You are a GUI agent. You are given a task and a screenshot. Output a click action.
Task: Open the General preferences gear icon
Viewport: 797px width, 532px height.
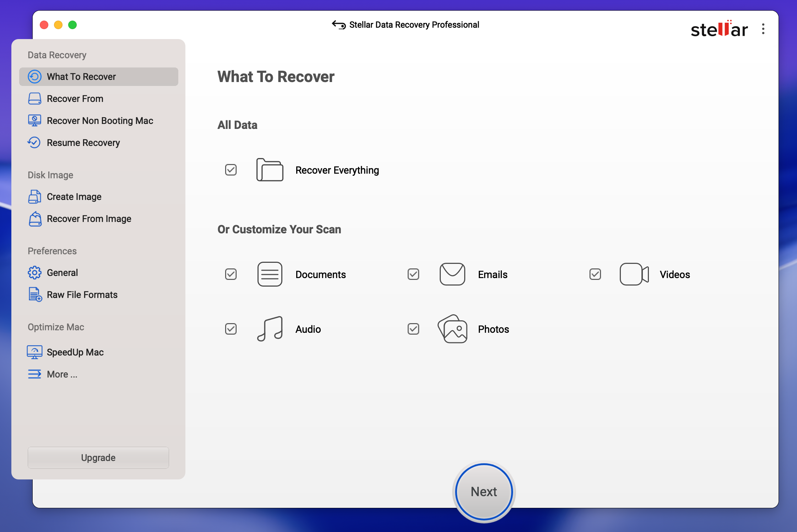pos(34,273)
